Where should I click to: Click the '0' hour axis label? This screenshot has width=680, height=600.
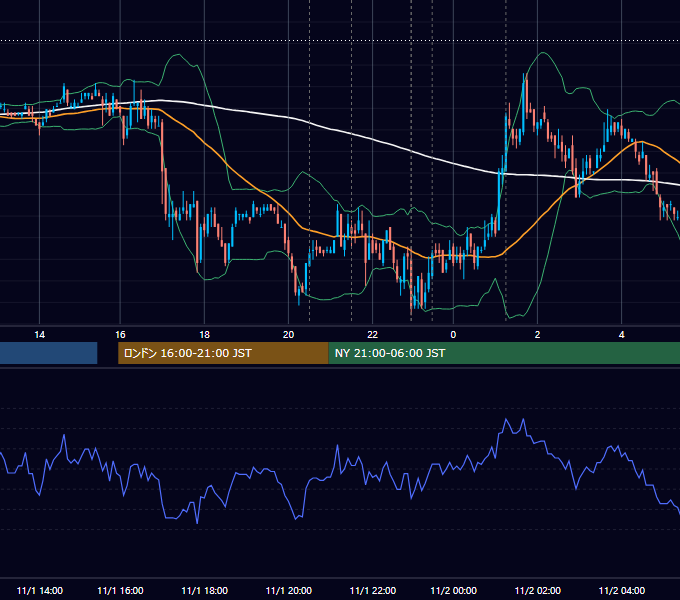pos(453,335)
